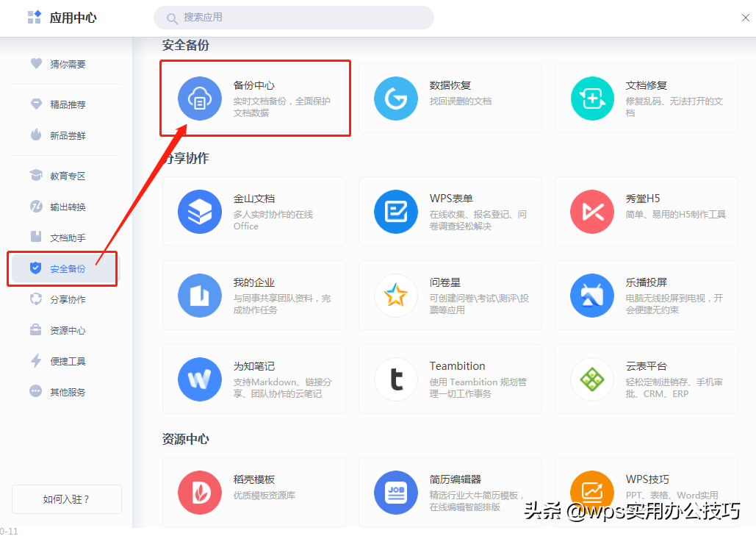Open Teambition t icon
756x536 pixels.
(396, 379)
